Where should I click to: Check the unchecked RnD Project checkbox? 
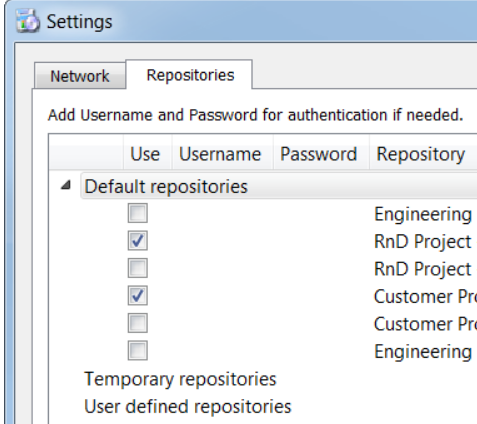(138, 268)
